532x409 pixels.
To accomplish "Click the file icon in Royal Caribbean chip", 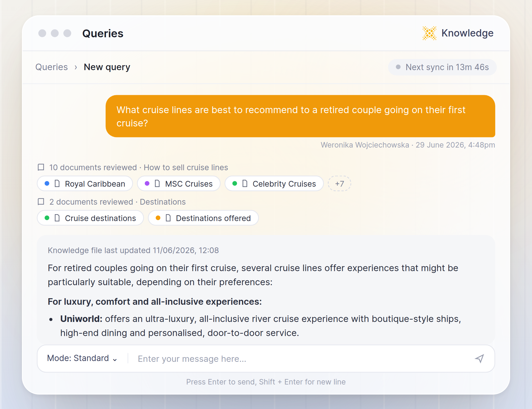I will (x=57, y=184).
